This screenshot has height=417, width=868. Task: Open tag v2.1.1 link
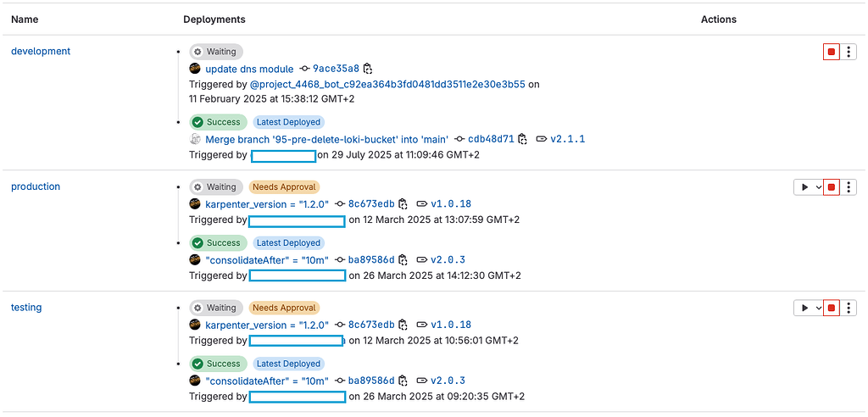pos(567,139)
